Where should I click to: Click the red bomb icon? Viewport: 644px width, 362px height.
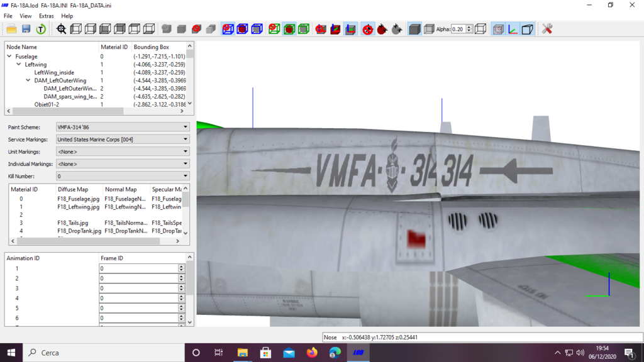point(382,29)
